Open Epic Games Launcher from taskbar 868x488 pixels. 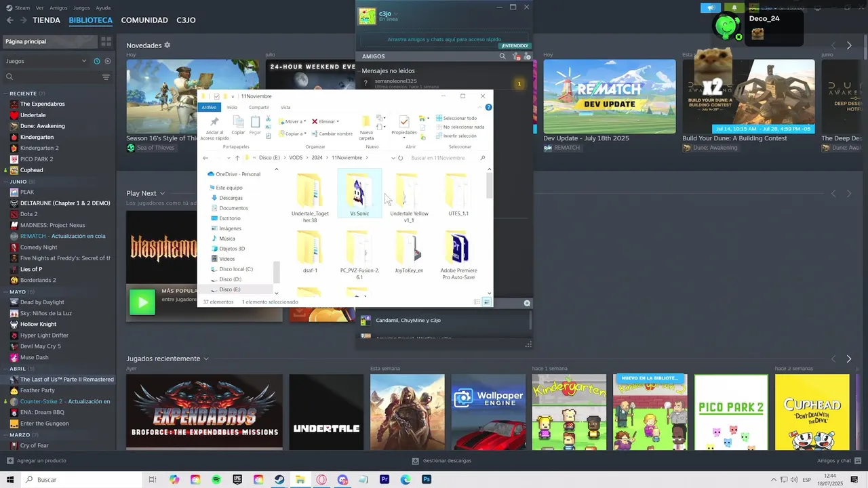click(x=237, y=479)
